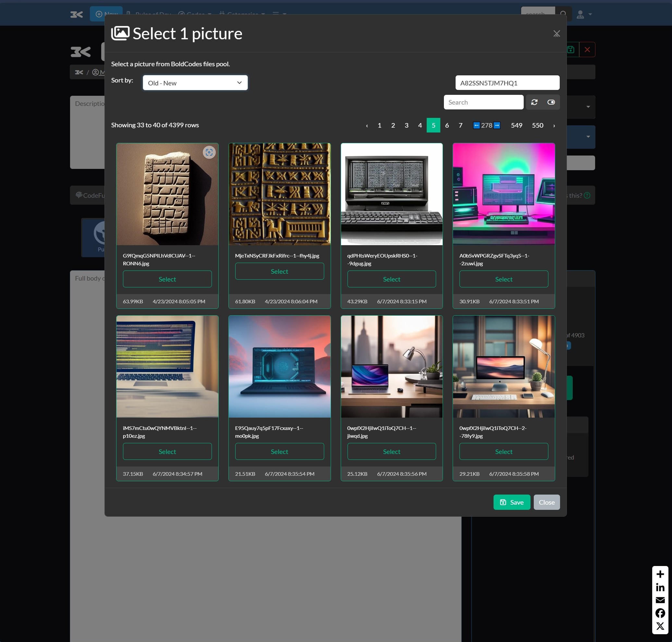The height and width of the screenshot is (642, 672).
Task: Share via LinkedIn icon in side bar
Action: coord(660,587)
